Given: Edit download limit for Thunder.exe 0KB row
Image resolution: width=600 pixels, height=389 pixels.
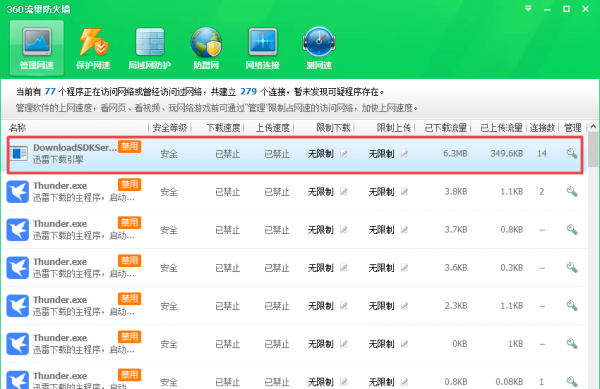Looking at the screenshot, I should coord(344,344).
